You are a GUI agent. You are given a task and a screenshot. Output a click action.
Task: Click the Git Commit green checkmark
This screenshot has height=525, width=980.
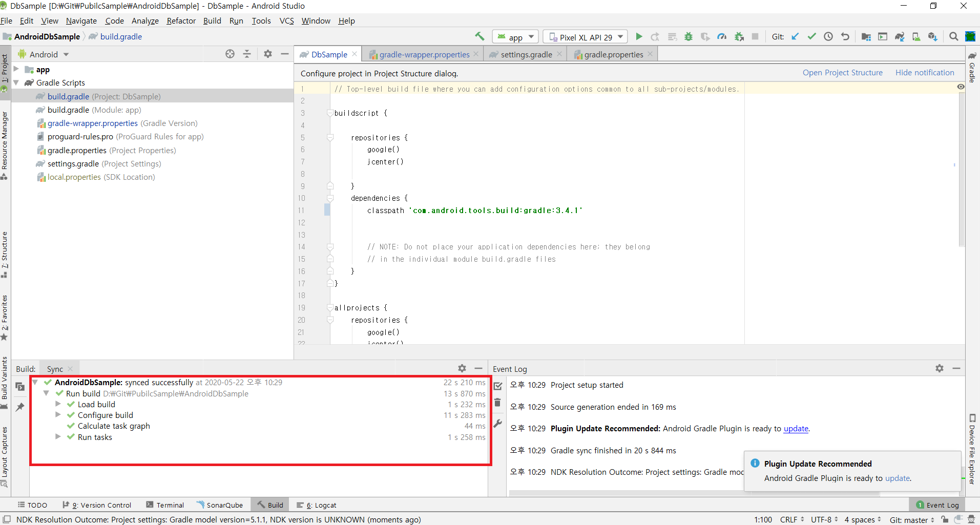tap(811, 36)
